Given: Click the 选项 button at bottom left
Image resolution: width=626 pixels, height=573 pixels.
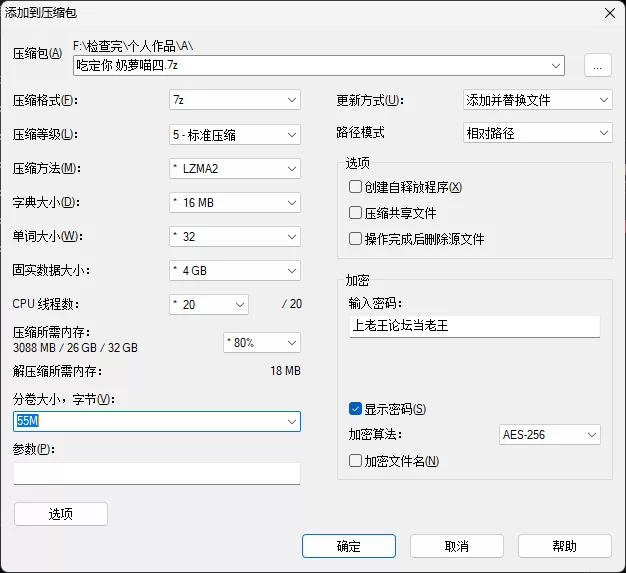Looking at the screenshot, I should click(61, 514).
